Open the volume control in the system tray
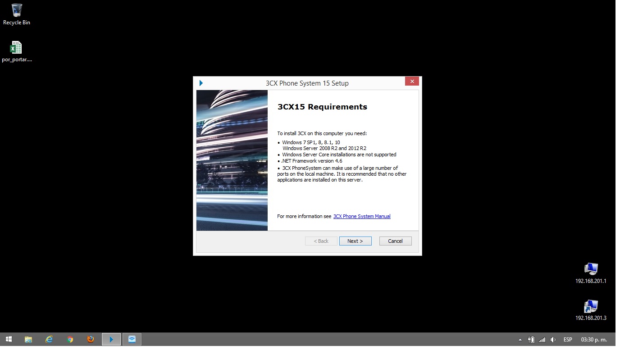 click(553, 340)
